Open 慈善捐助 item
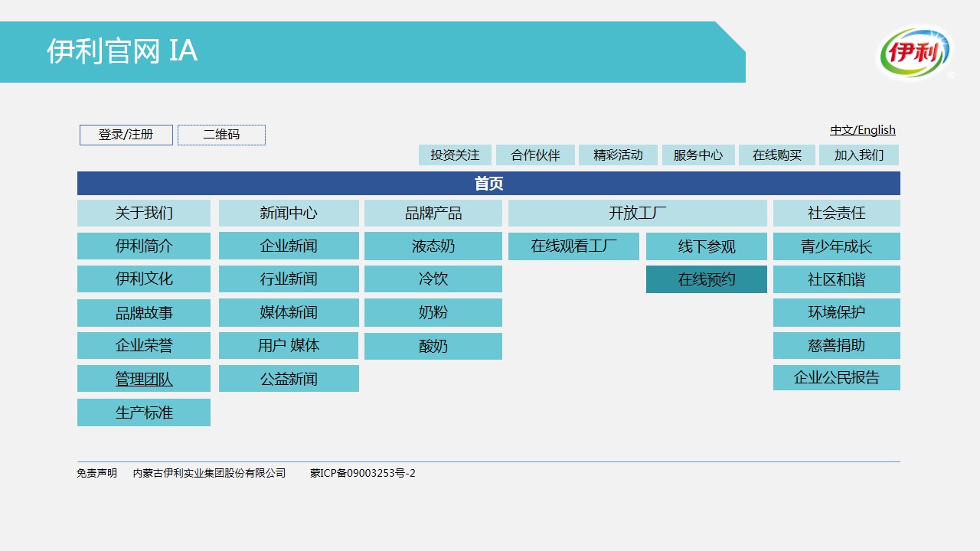Screen dimensions: 980x551 click(837, 345)
